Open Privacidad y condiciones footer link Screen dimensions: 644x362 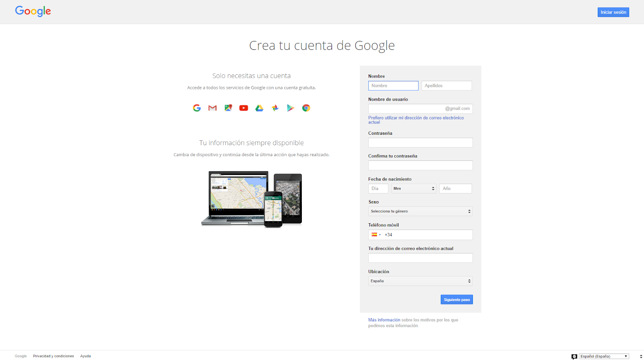(54, 356)
